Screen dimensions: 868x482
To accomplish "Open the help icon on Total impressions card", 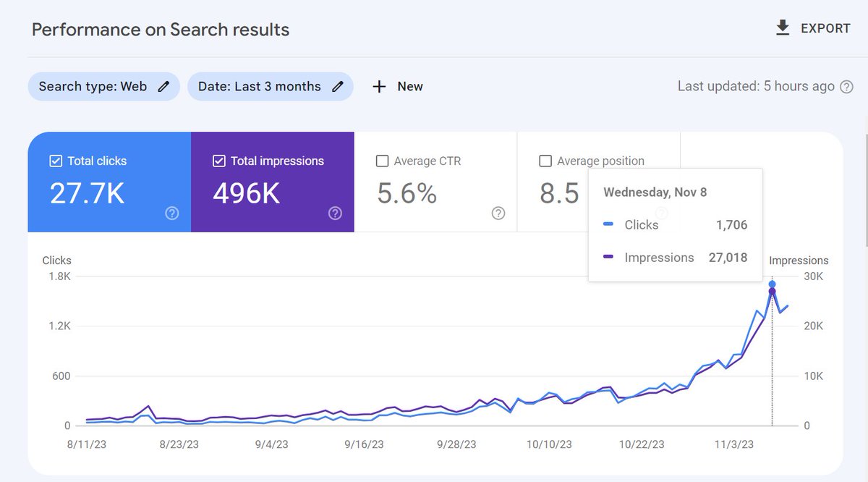I will click(335, 213).
